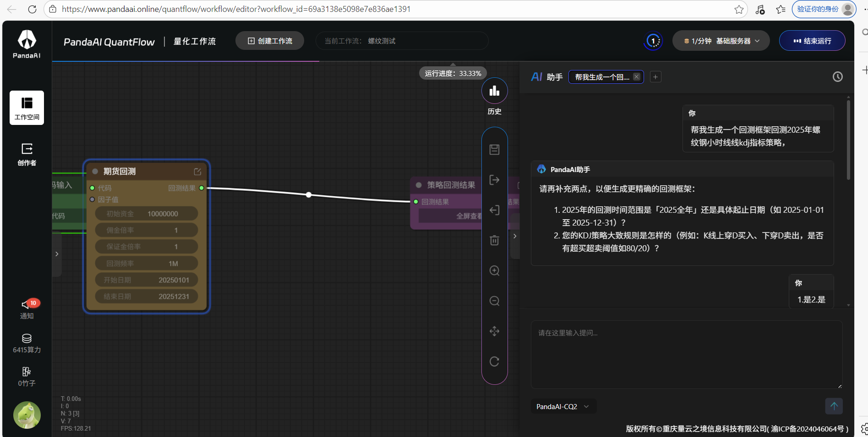Screen dimensions: 868x437
Task: Open the 1/分钟 基础服务器 server dropdown
Action: pos(721,41)
